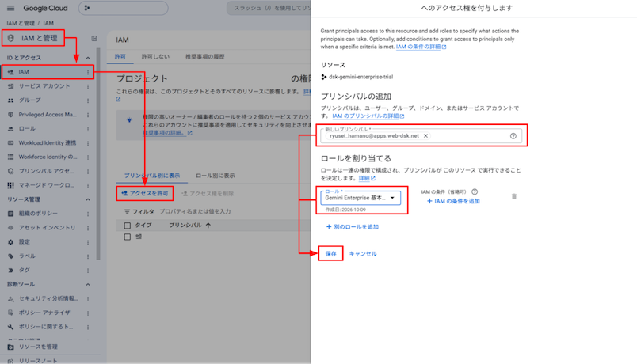Collapse the リソース管理 section
This screenshot has width=637, height=364.
[88, 199]
